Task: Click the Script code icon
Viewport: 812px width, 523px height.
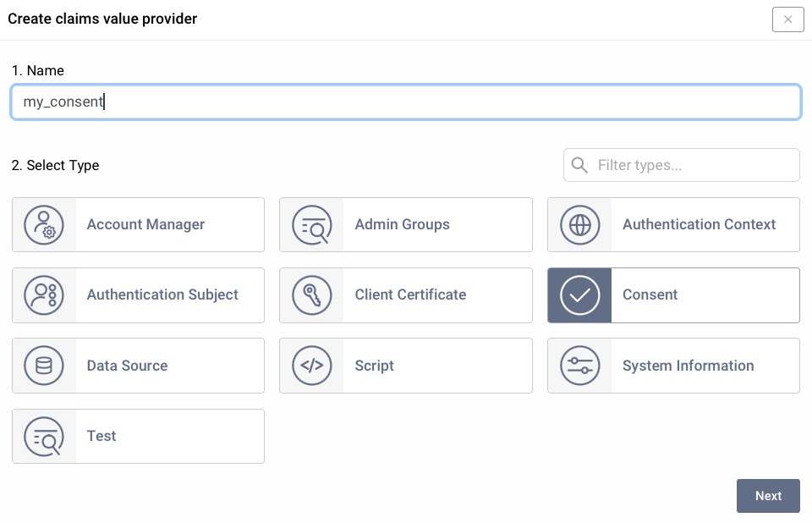Action: tap(312, 366)
